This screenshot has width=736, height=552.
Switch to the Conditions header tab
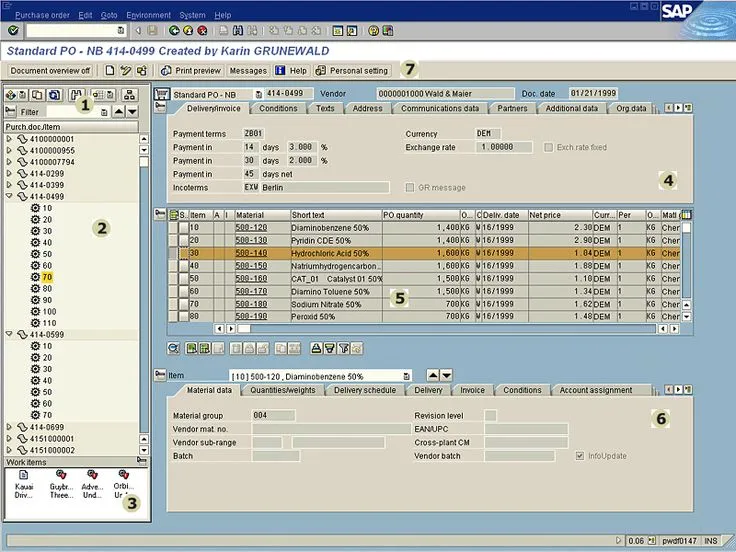click(278, 108)
